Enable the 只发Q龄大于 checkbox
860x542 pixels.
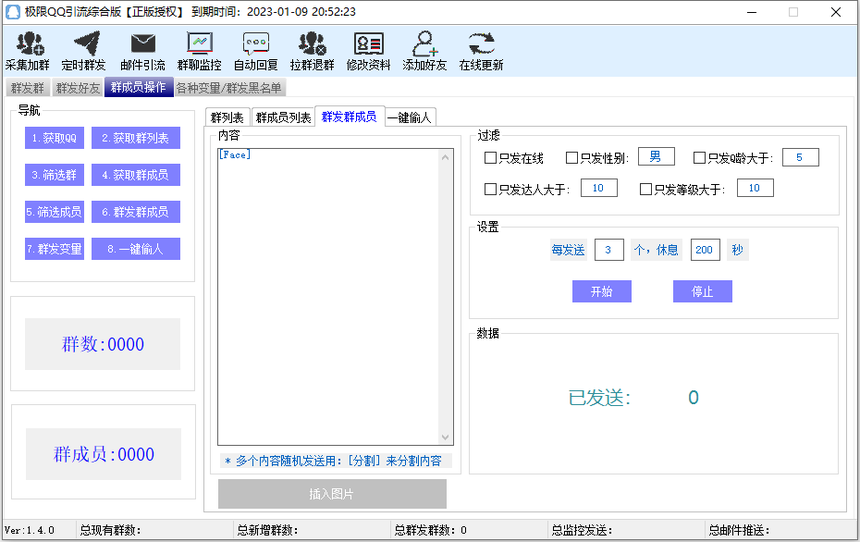699,158
